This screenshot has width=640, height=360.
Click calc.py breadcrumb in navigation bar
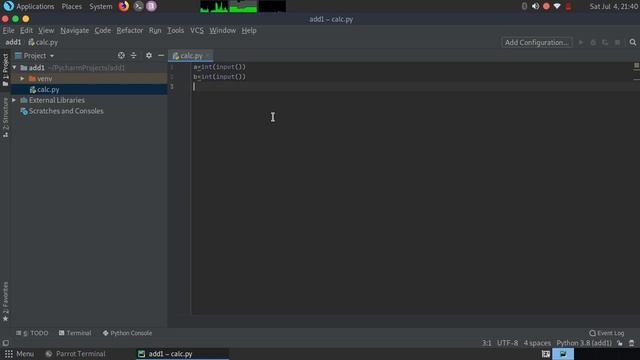point(43,42)
